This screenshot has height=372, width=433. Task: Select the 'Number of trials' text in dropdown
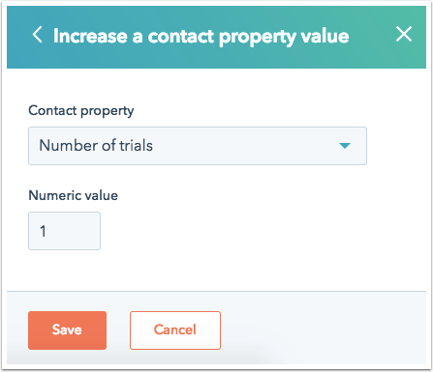point(96,146)
